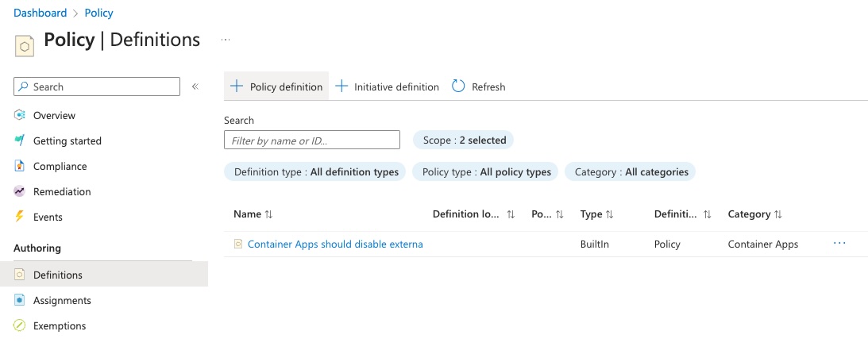
Task: Open the Category filter pill
Action: point(630,172)
